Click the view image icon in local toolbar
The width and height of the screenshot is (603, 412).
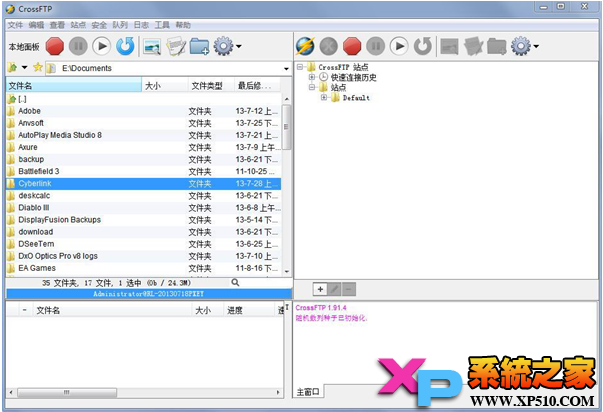(152, 47)
